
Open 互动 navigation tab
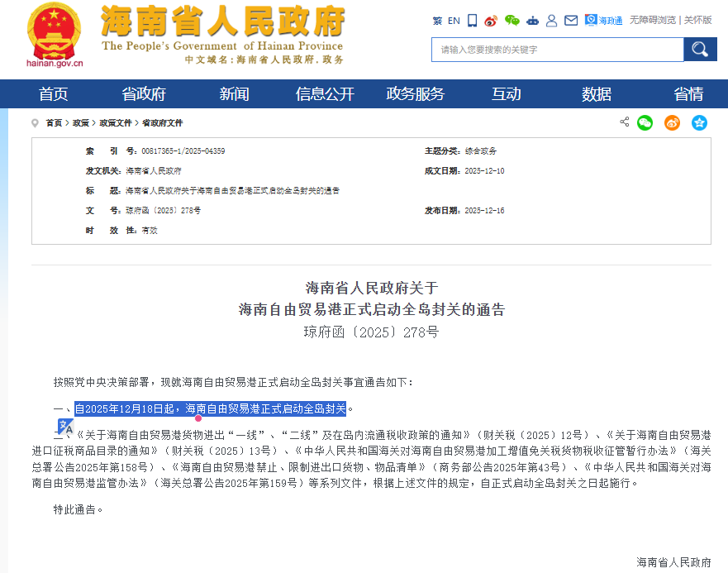click(506, 94)
